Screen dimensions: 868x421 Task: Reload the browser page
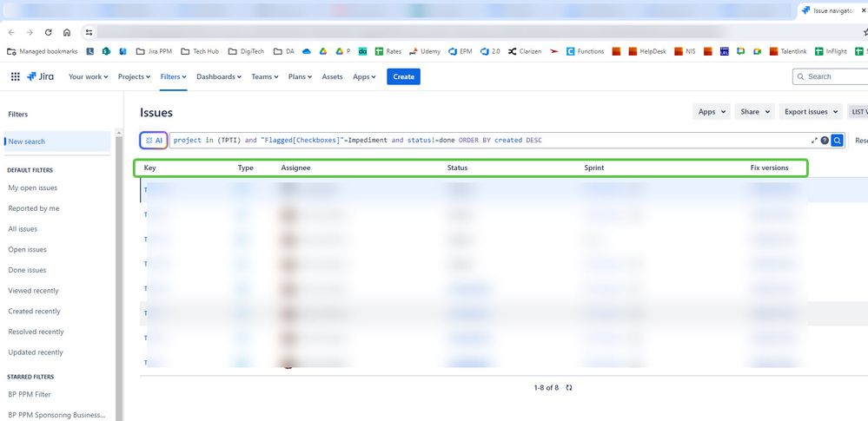pos(48,33)
